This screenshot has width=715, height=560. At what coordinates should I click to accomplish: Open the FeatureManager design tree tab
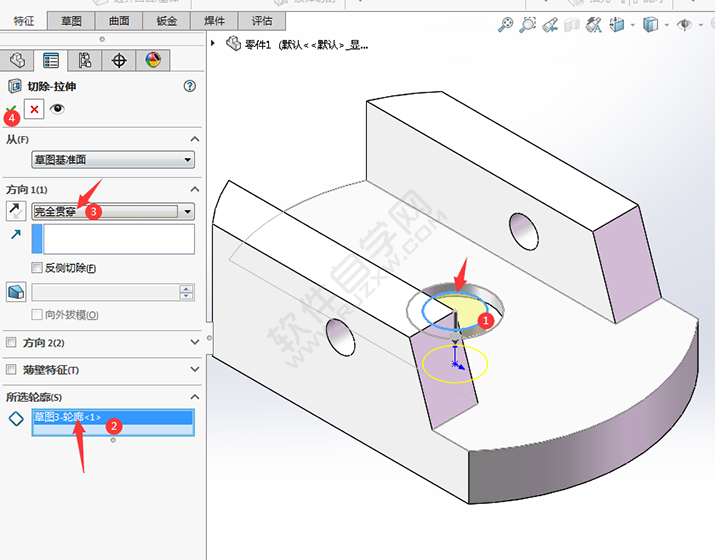[x=17, y=60]
